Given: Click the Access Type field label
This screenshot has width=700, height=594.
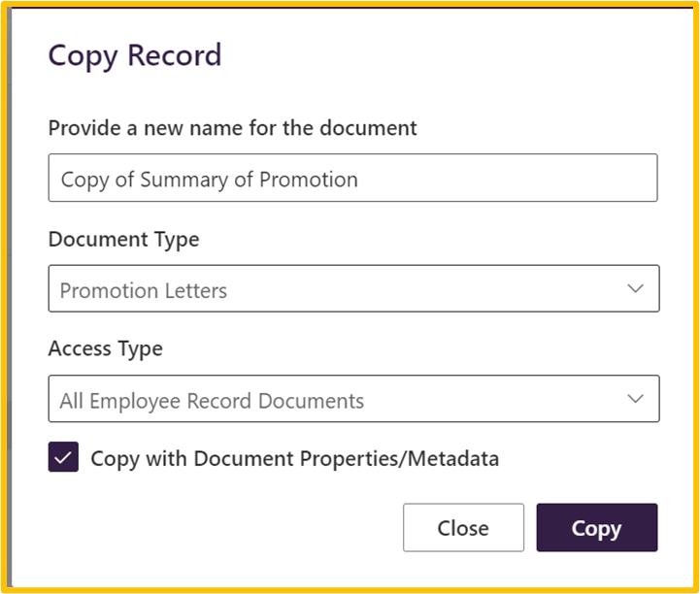Looking at the screenshot, I should tap(106, 349).
